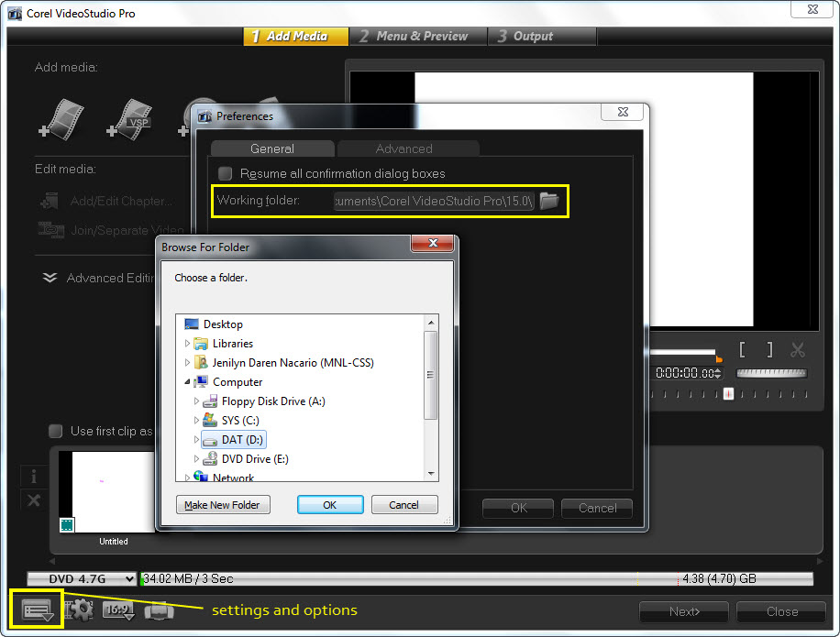Click timecode stepper arrows
Screen dimensions: 840x637
[x=718, y=373]
